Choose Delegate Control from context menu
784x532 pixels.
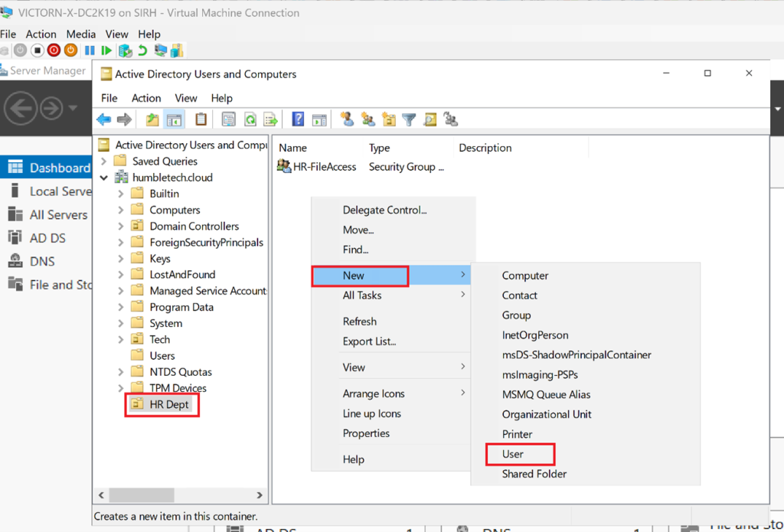384,210
